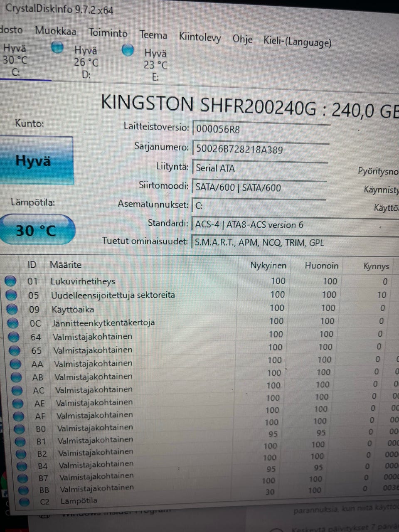Click status orb of row B4

[22, 466]
